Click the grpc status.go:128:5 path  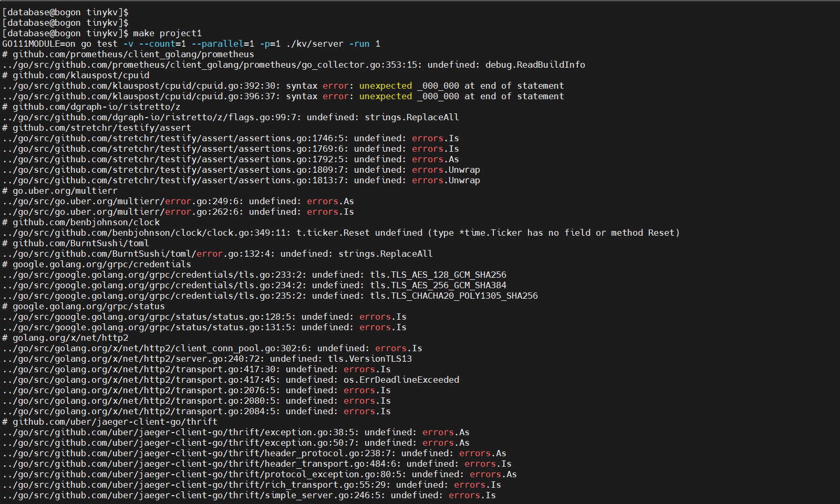tap(149, 317)
